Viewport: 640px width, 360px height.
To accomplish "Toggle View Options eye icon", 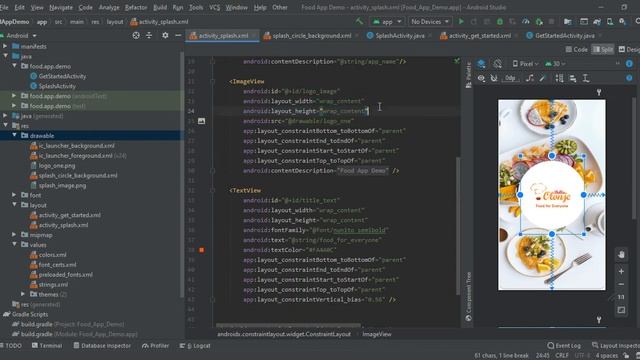I will 481,78.
